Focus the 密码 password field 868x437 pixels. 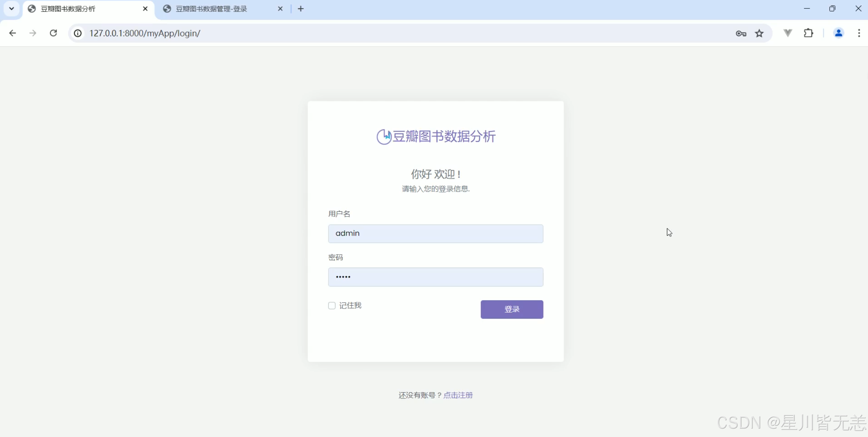tap(435, 277)
